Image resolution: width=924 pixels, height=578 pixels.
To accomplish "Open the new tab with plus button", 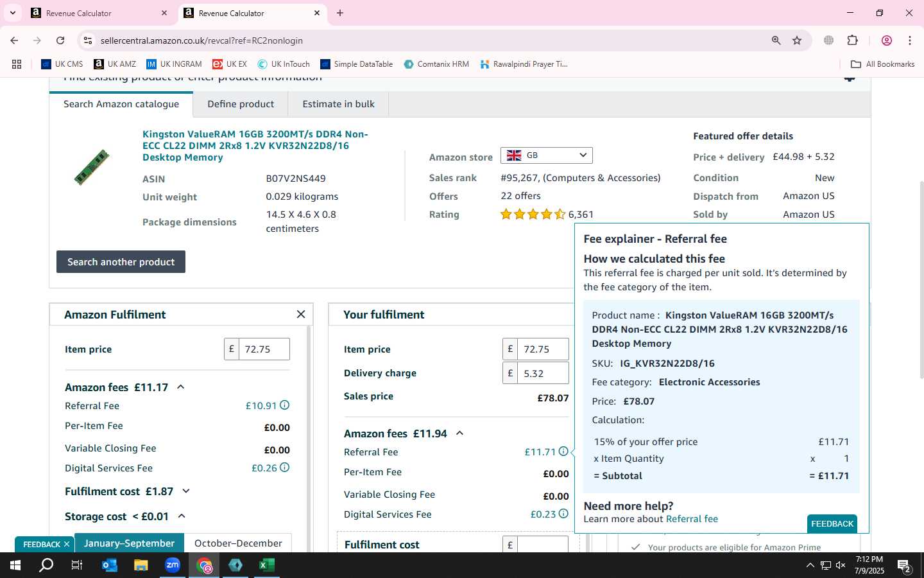I will click(340, 13).
